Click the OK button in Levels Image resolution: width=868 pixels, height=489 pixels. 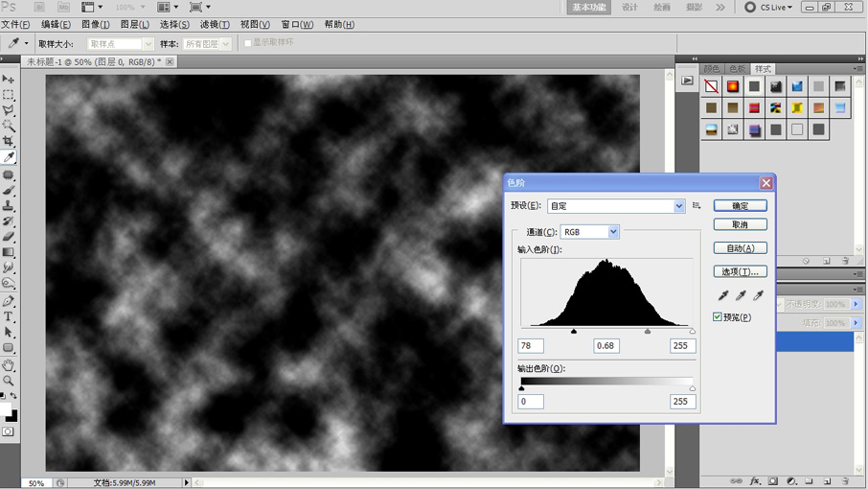pyautogui.click(x=741, y=205)
